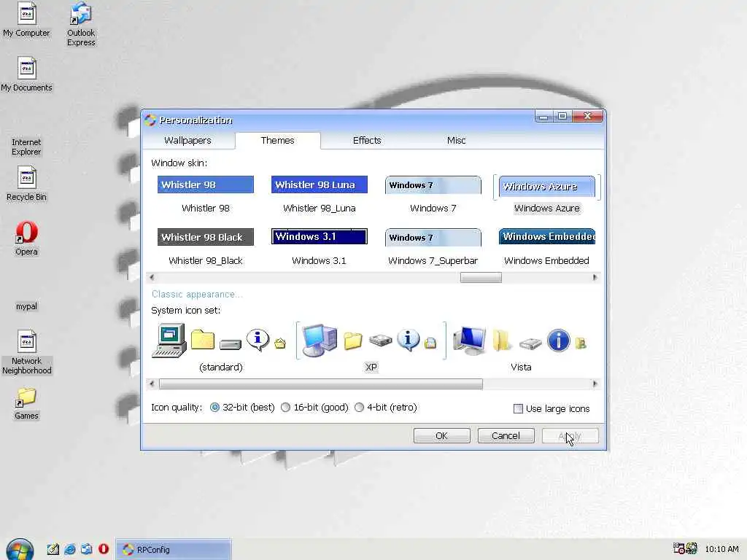Click the taskbar clock showing 10:10 AM
Screen dimensions: 747x560
721,549
